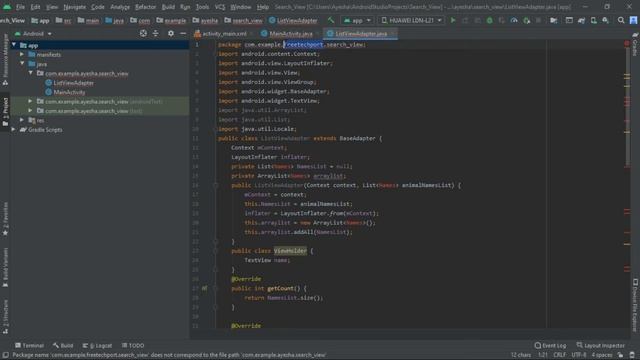The height and width of the screenshot is (360, 640).
Task: Collapse the app module tree node
Action: pyautogui.click(x=14, y=45)
